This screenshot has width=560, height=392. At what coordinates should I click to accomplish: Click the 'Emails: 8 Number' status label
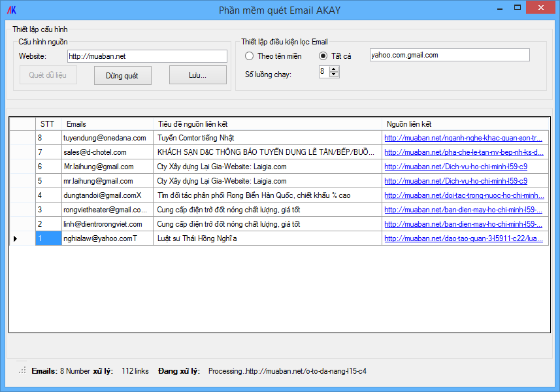click(x=61, y=371)
